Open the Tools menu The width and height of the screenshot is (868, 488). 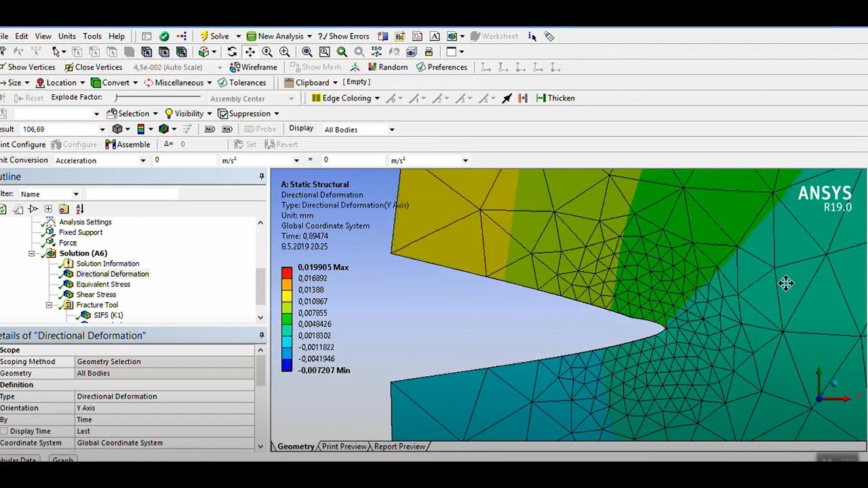(92, 37)
